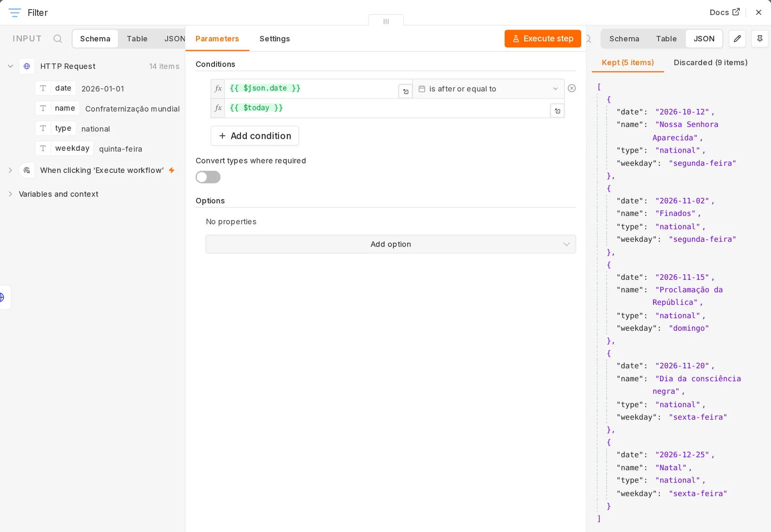Select the type field text-type icon

(x=43, y=129)
